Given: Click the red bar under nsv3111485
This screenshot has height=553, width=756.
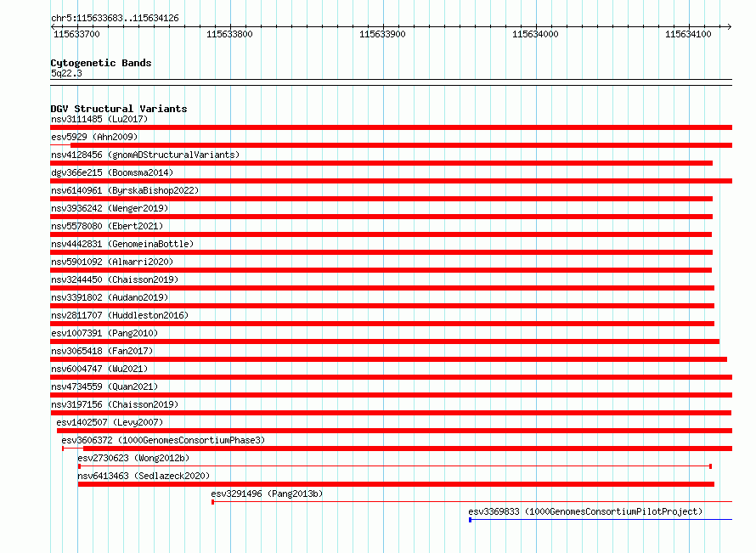Looking at the screenshot, I should tap(391, 127).
